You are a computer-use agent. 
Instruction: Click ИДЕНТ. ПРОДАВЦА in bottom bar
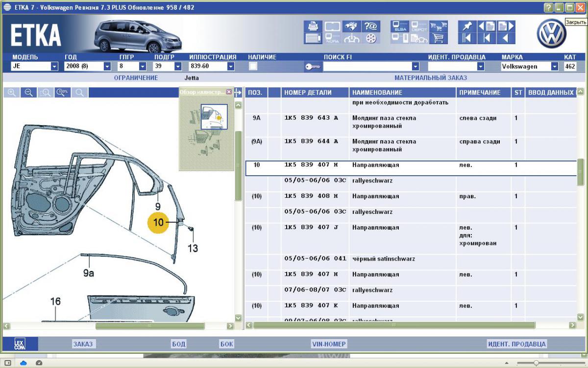click(x=517, y=344)
